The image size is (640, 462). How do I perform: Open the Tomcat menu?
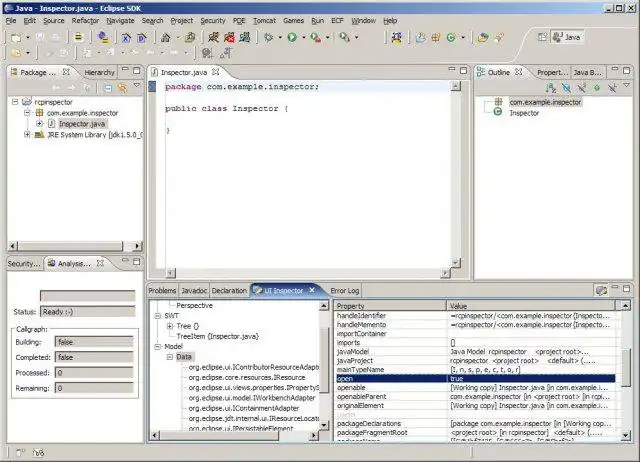coord(264,20)
